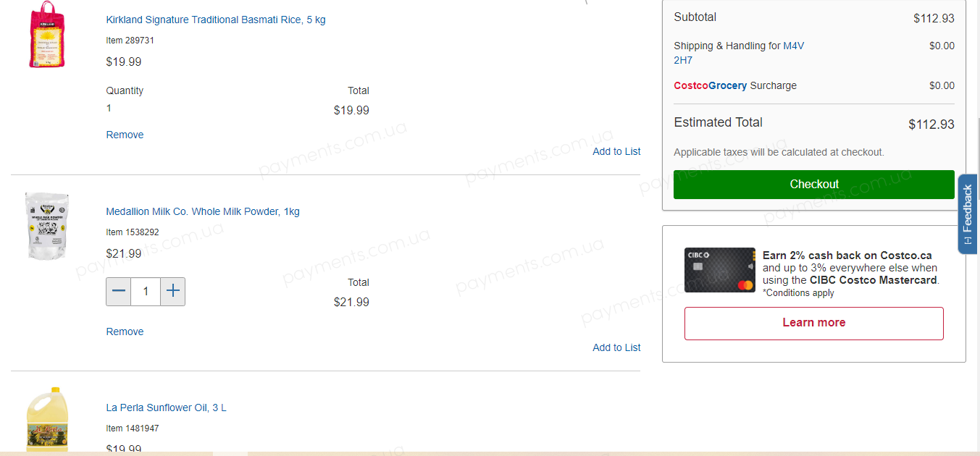Open La Perla Sunflower Oil, 3 L link
980x456 pixels.
click(166, 408)
